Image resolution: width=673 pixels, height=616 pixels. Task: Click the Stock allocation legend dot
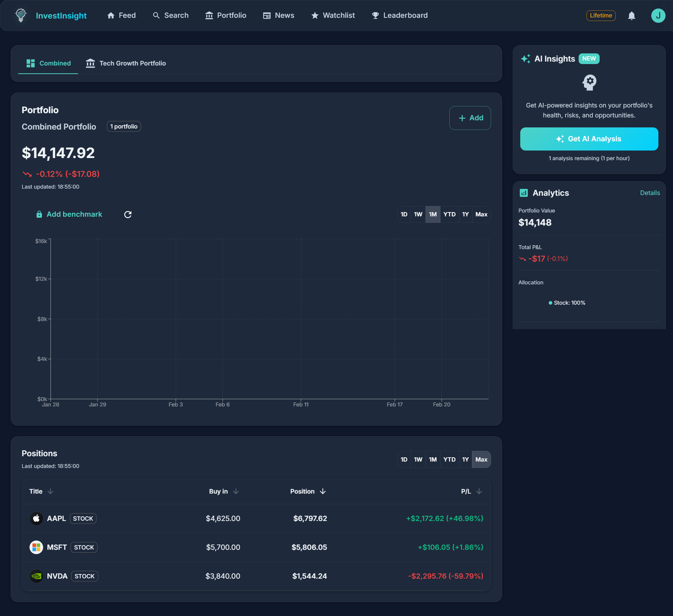pyautogui.click(x=551, y=303)
